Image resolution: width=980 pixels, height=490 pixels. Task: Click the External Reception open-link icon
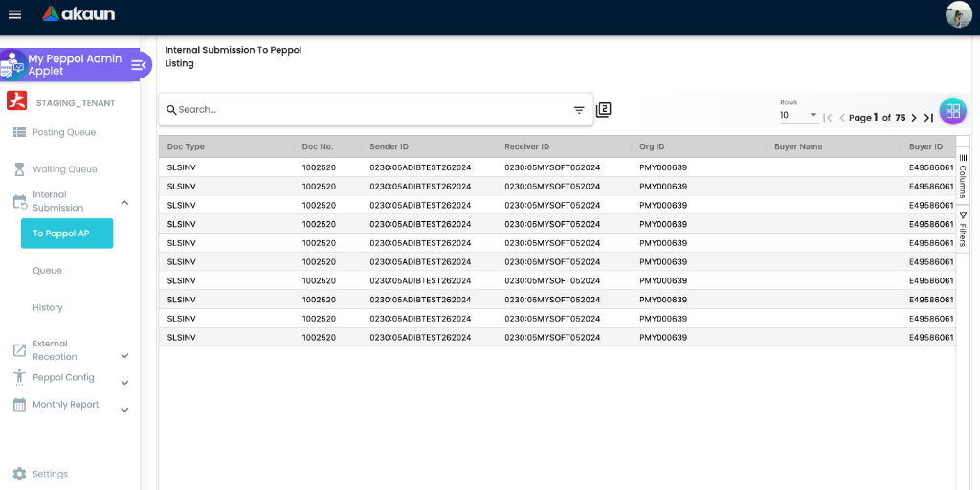coord(19,350)
